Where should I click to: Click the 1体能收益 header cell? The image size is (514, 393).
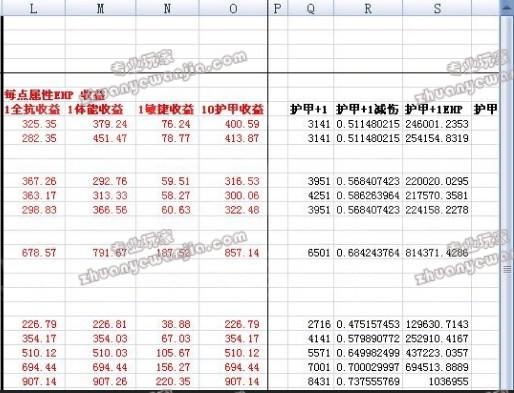100,109
